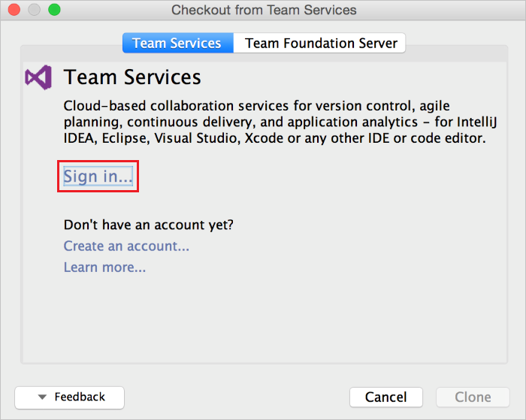Click the Feedback button label
This screenshot has height=420, width=526.
pos(80,397)
